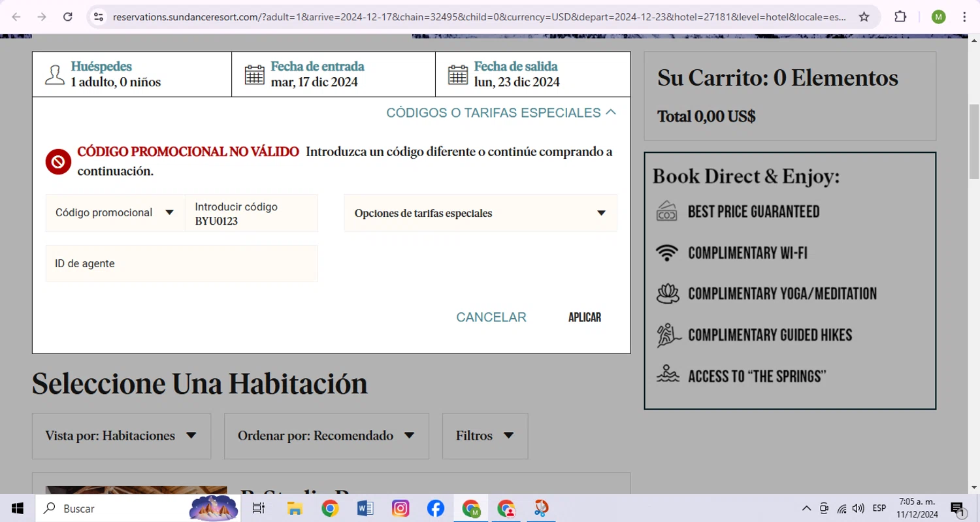
Task: Click the 'Seleccione Una Habitación' heading
Action: click(x=200, y=383)
